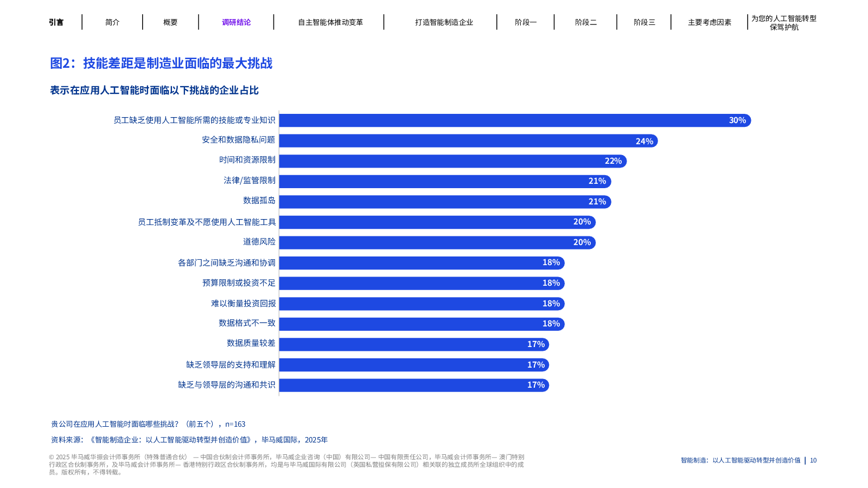The image size is (868, 488).
Task: Click the chart title 图2：技能差距是制造业面临的最大挑战
Action: [x=161, y=63]
